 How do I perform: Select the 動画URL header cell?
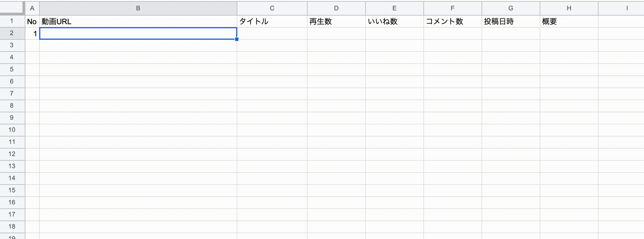(x=138, y=21)
